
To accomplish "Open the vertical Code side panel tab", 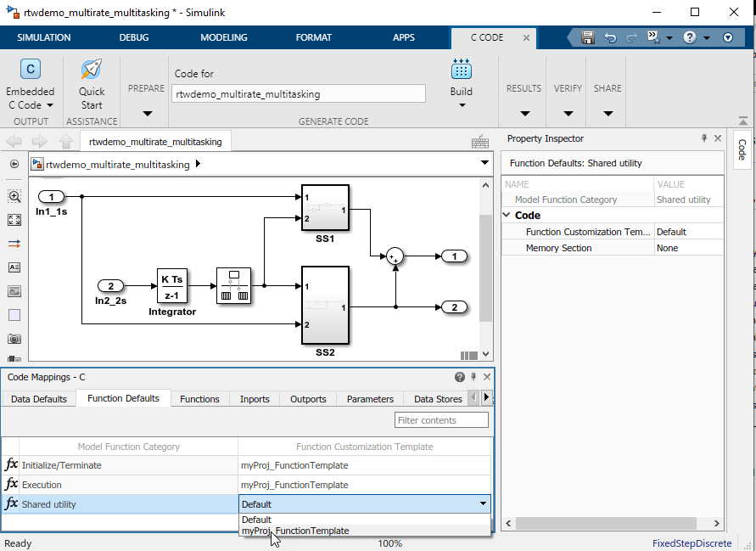I will 742,151.
